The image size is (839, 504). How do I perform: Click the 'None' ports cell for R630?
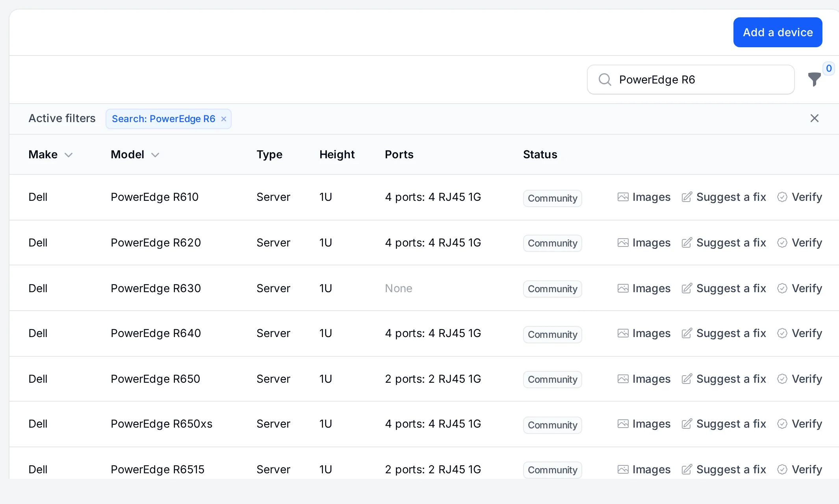point(399,288)
